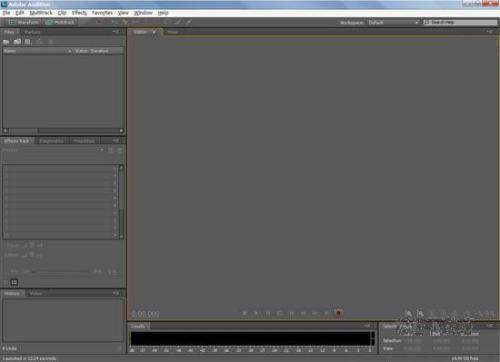Open the Effects Rack panel options menu
500x362 pixels.
116,141
